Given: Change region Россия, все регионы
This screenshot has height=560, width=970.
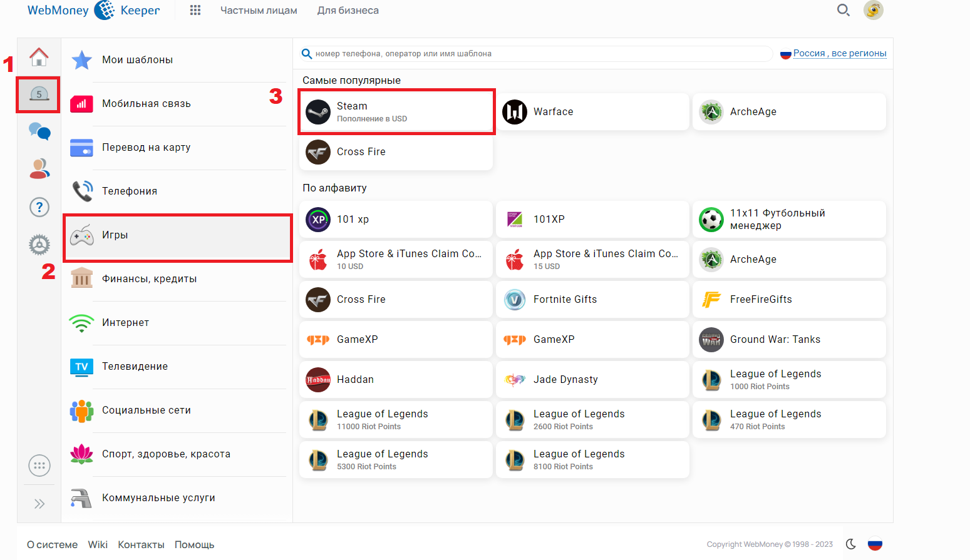Looking at the screenshot, I should click(839, 53).
